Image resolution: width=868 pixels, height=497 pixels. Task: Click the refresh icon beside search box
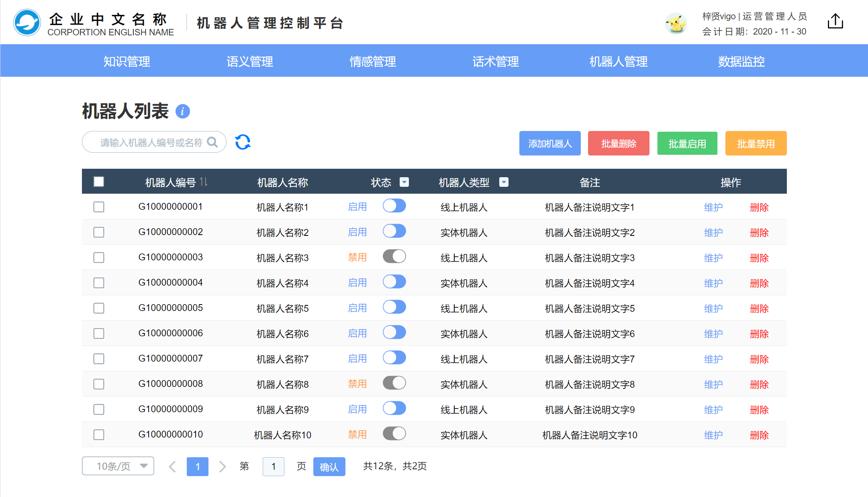(243, 142)
